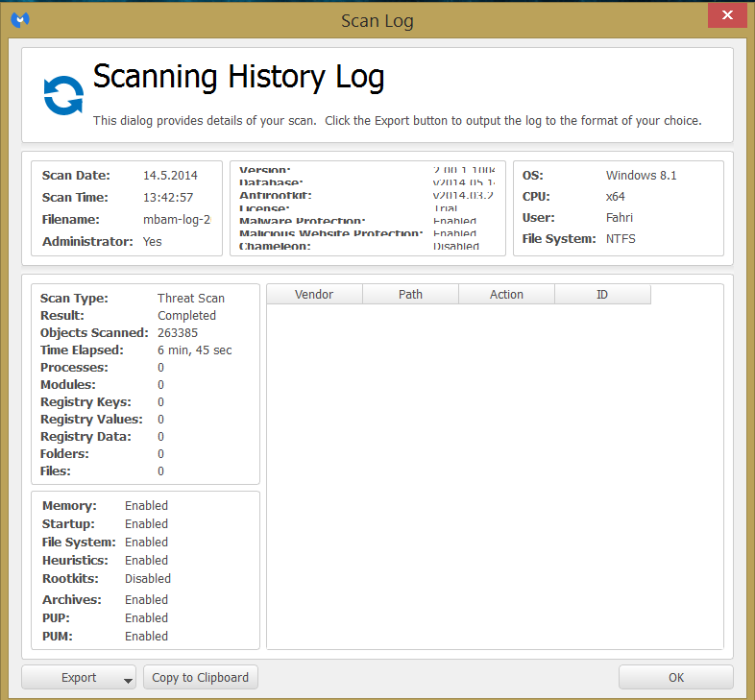
Task: Click the Heuristics Enabled value
Action: 146,561
